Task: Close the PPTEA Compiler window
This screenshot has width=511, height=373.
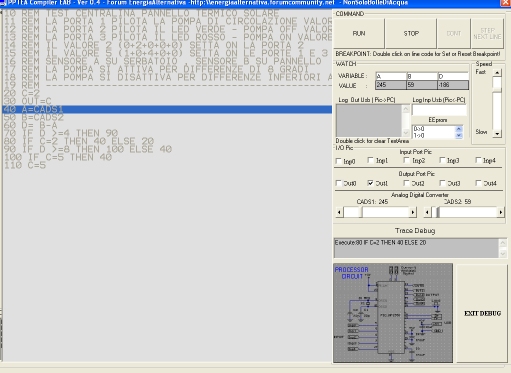Action: click(506, 3)
